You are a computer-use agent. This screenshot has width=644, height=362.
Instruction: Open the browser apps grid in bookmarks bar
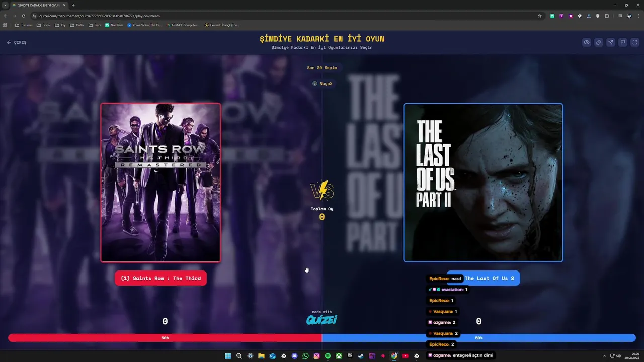5,25
